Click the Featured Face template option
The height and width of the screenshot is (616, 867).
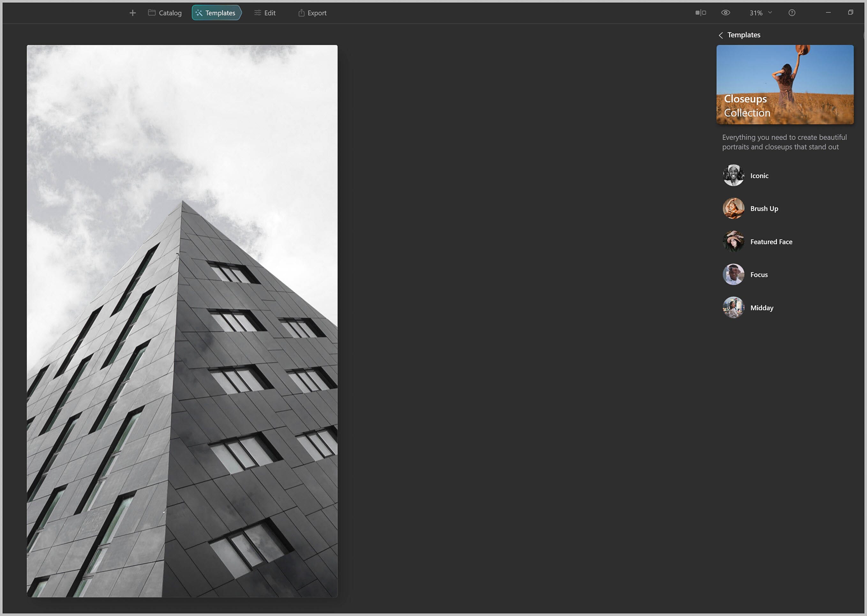click(771, 241)
